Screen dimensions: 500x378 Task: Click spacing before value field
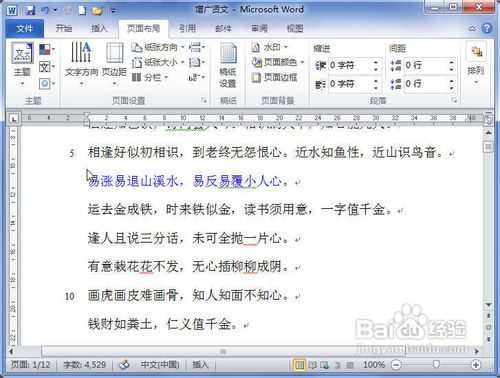[425, 65]
